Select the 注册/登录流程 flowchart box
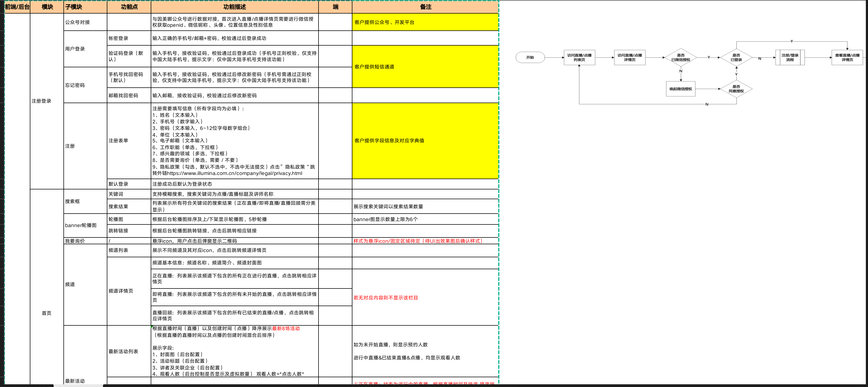 [790, 57]
